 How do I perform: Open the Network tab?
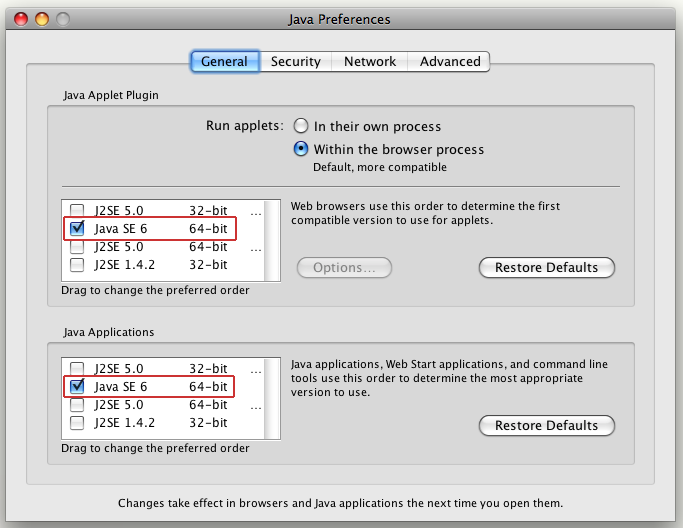pyautogui.click(x=370, y=61)
